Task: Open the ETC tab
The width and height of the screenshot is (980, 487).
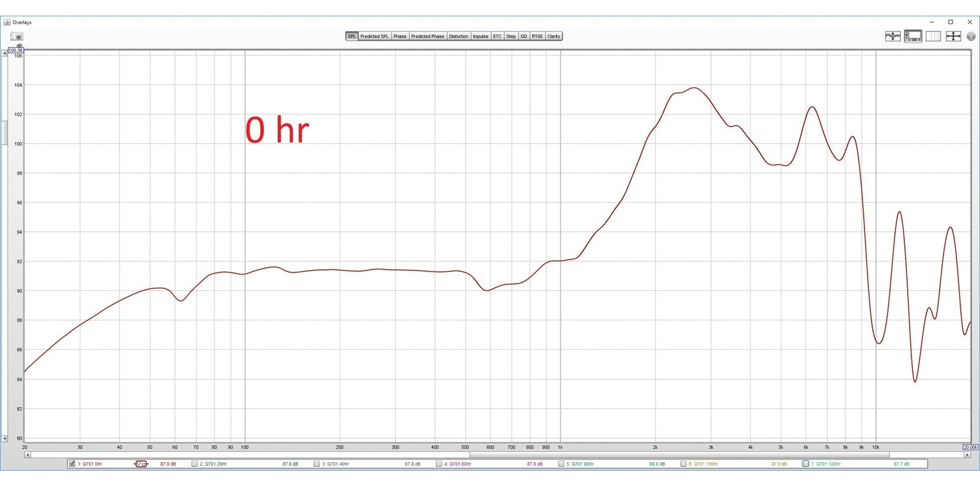Action: (x=497, y=37)
